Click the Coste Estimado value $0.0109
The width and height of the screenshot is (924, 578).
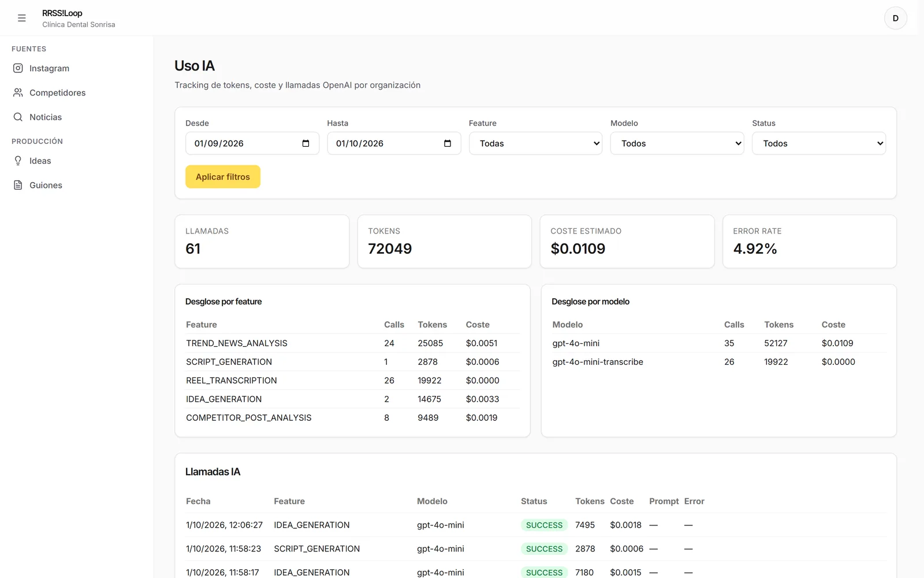578,249
